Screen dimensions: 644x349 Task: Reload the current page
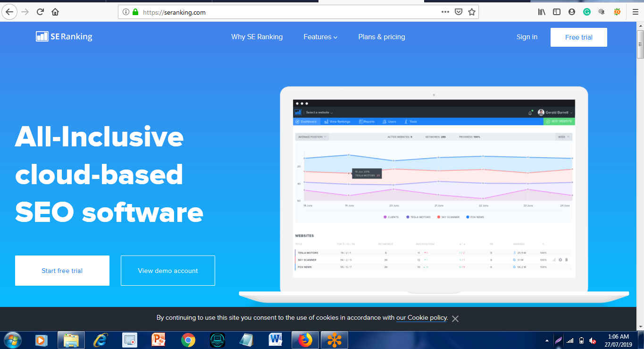tap(40, 12)
